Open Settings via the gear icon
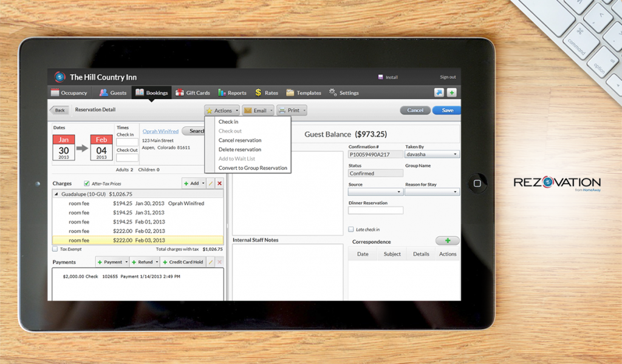This screenshot has height=364, width=622. (x=332, y=93)
